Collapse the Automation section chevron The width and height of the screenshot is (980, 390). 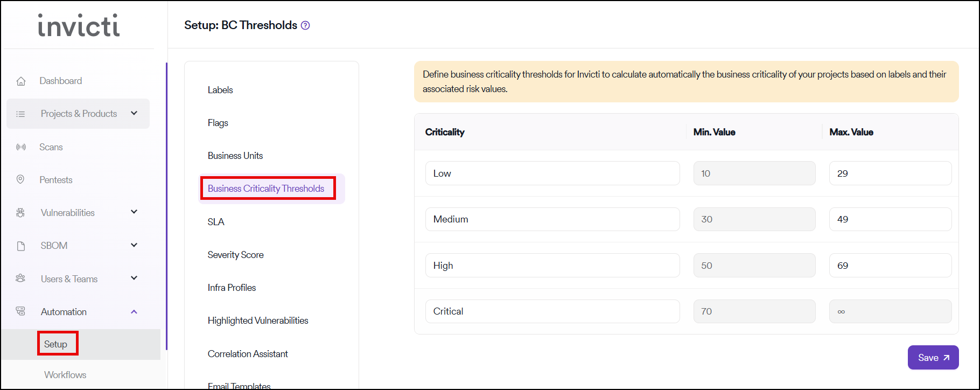tap(134, 311)
